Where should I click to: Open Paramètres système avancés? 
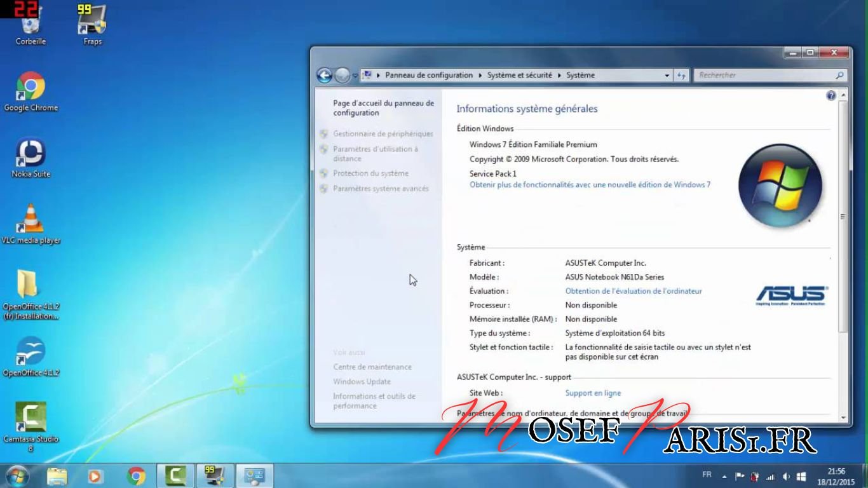click(x=381, y=189)
